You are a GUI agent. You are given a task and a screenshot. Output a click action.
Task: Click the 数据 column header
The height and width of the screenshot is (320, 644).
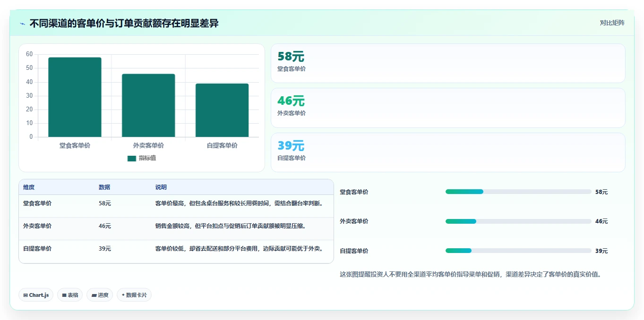click(104, 187)
